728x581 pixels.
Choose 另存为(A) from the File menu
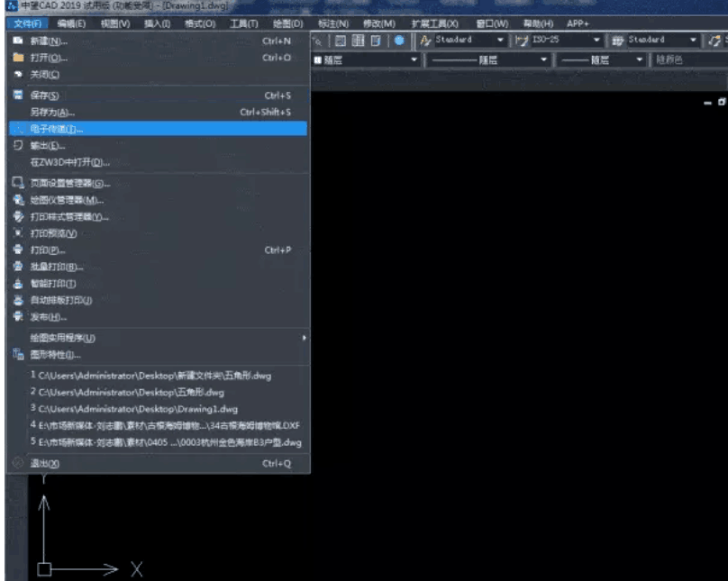(159, 112)
